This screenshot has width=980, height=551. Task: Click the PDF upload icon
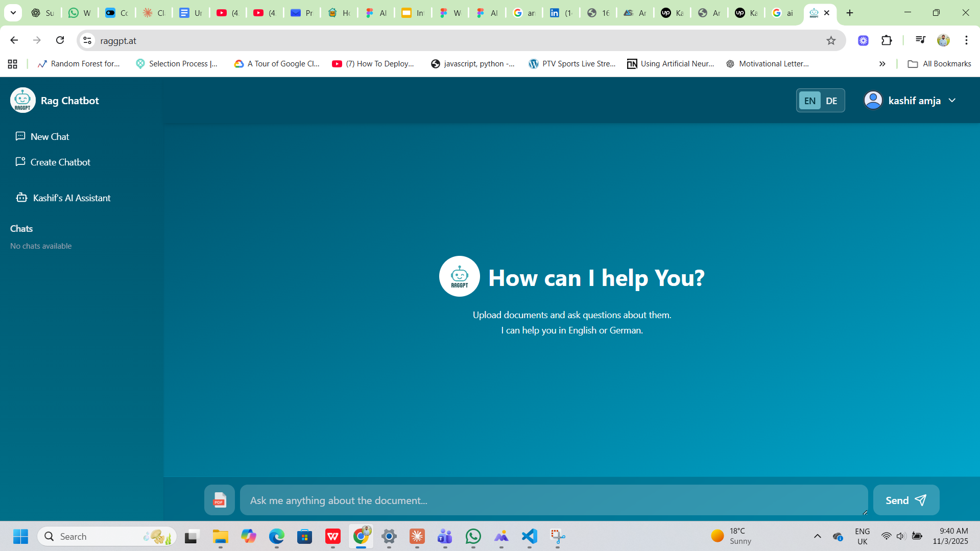click(220, 500)
